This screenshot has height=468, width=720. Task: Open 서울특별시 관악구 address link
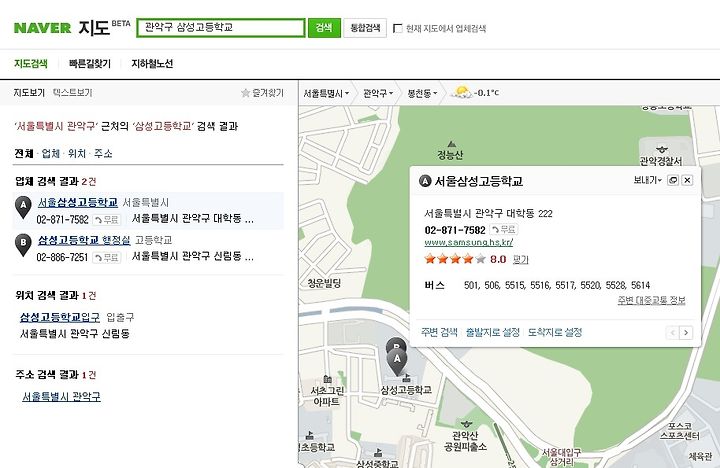[61, 396]
